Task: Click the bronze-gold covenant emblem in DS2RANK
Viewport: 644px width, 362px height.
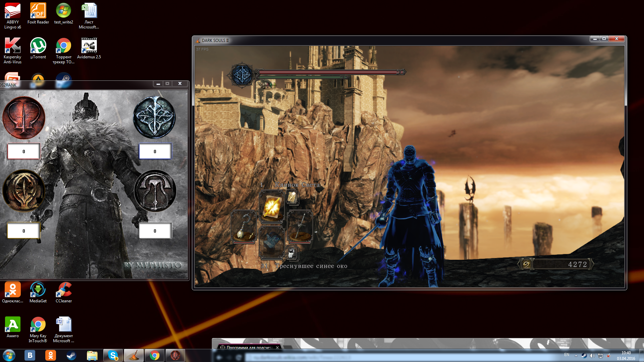Action: [24, 191]
